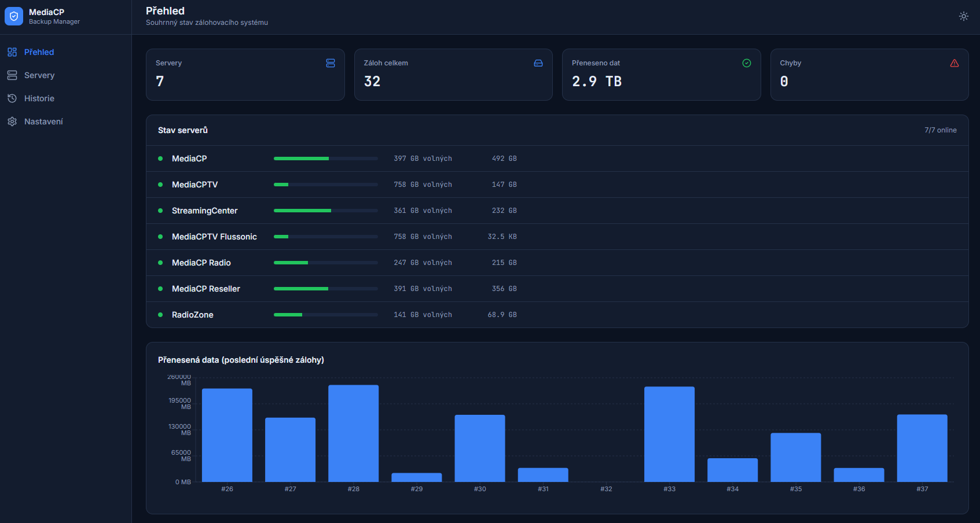Click the '397 GB volných' value

423,159
